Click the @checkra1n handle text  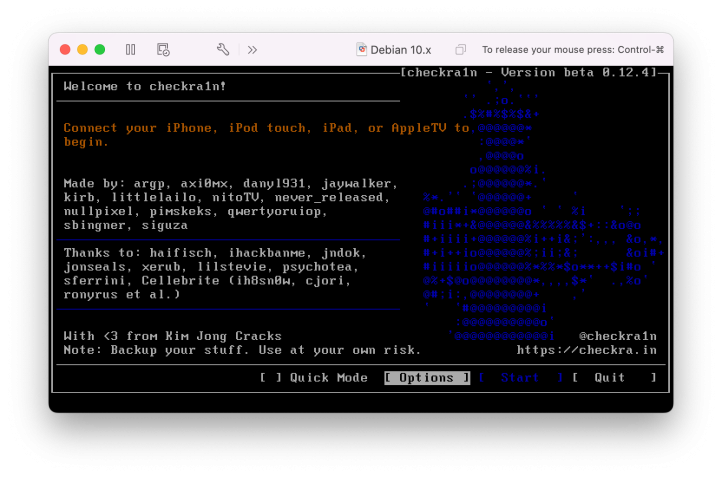(617, 336)
